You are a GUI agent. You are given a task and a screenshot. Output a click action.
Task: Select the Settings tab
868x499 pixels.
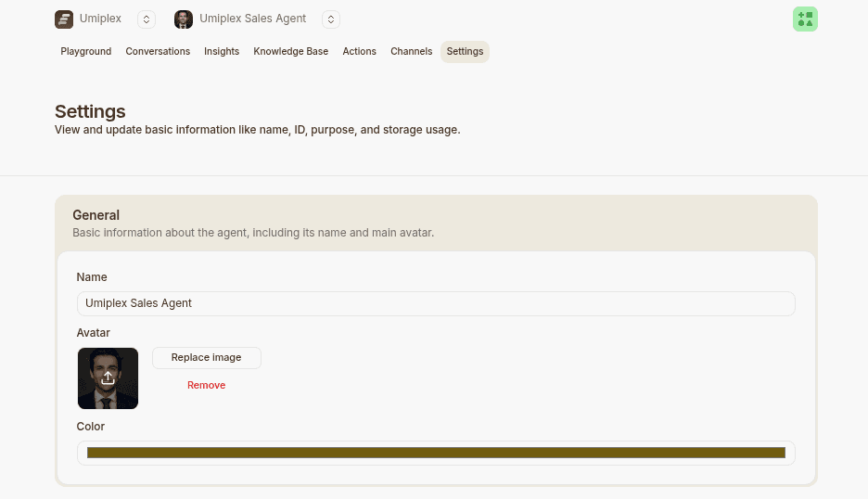tap(465, 52)
